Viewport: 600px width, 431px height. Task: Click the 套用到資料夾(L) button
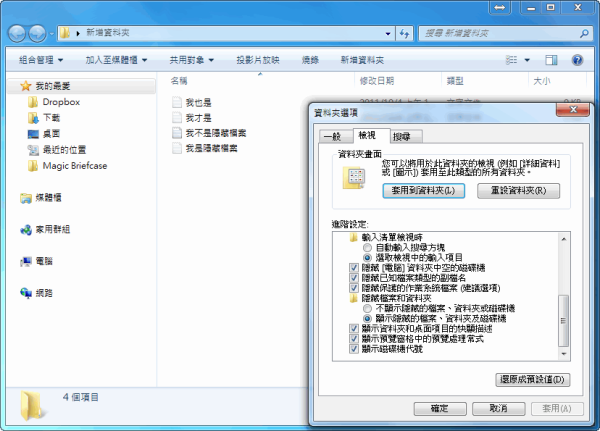424,191
